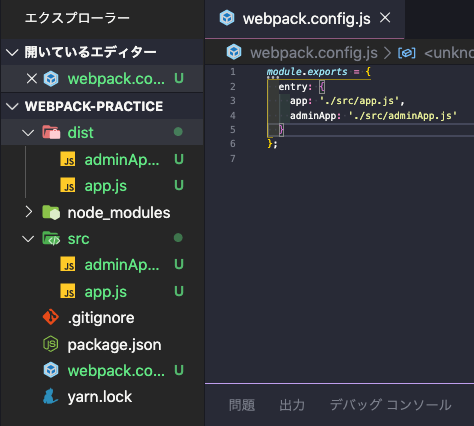Click the yarn cat icon
The width and height of the screenshot is (474, 426).
pos(51,396)
